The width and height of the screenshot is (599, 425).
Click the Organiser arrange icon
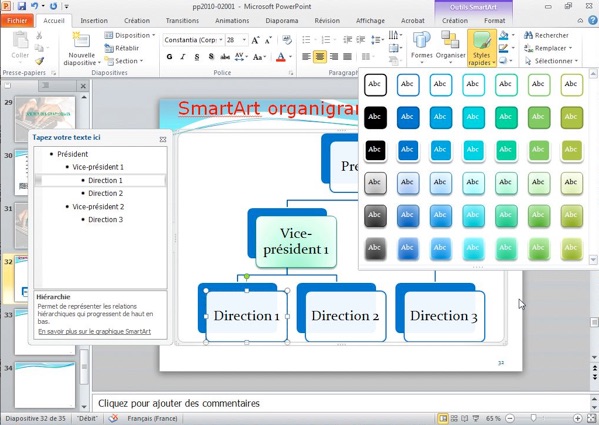tap(450, 41)
